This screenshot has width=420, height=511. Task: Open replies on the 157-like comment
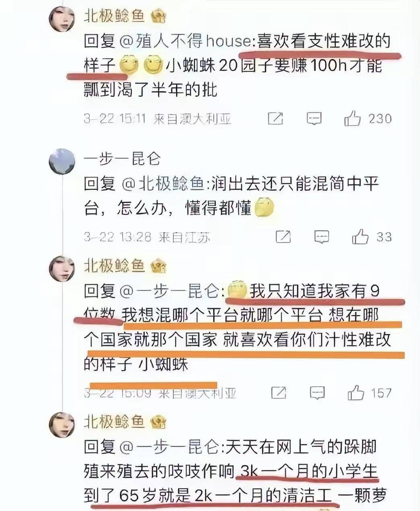pos(317,393)
